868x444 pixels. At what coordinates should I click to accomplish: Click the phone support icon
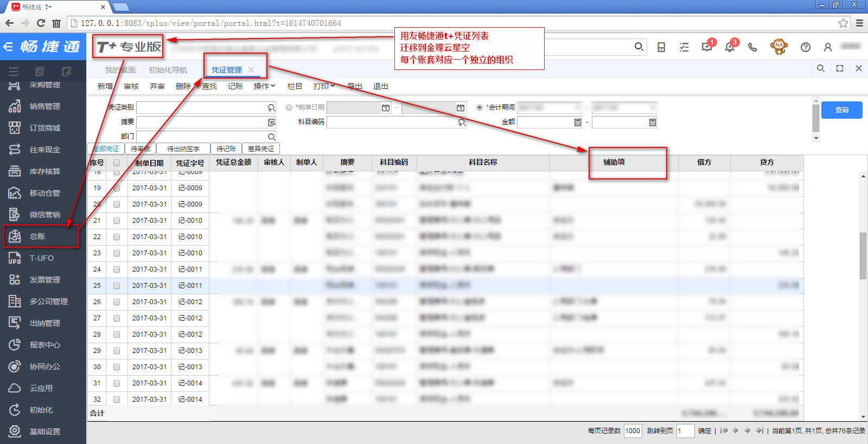[752, 47]
